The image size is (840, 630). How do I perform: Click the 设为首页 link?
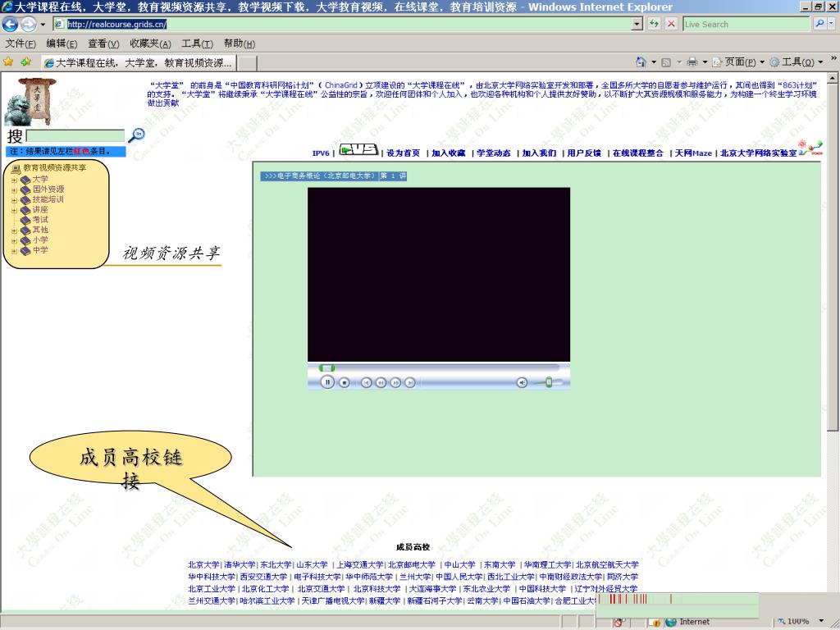point(404,153)
